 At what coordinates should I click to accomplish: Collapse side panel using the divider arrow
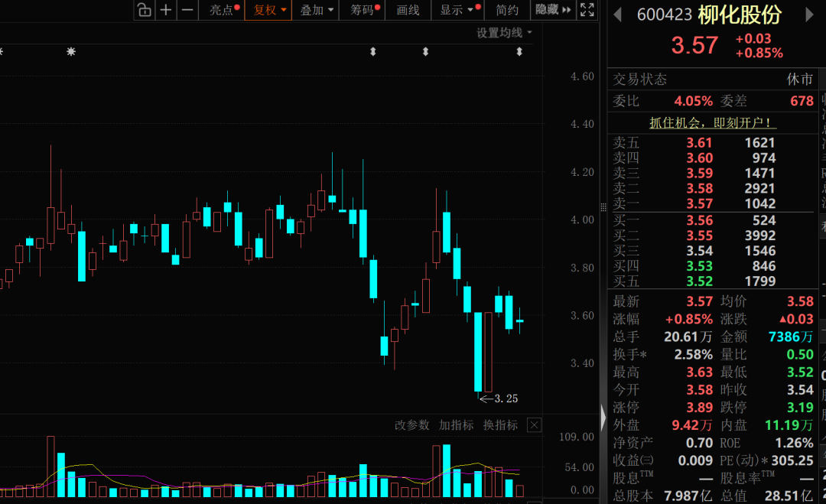click(603, 418)
